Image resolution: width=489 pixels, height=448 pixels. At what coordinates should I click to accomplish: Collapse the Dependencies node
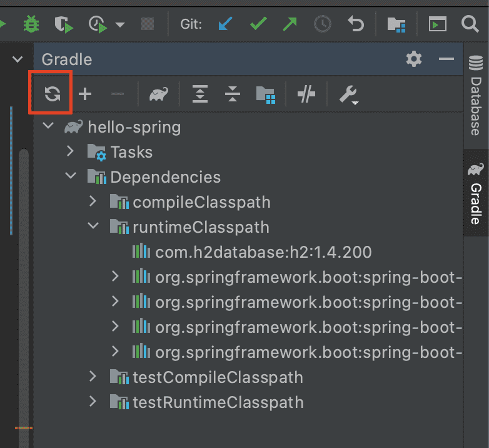click(71, 176)
